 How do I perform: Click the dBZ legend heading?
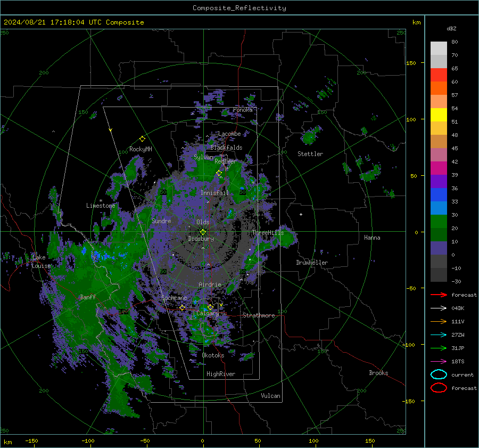tap(451, 28)
